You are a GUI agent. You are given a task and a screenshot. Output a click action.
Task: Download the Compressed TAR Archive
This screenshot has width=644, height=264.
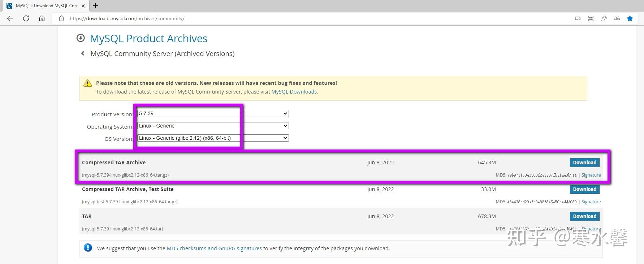[585, 163]
